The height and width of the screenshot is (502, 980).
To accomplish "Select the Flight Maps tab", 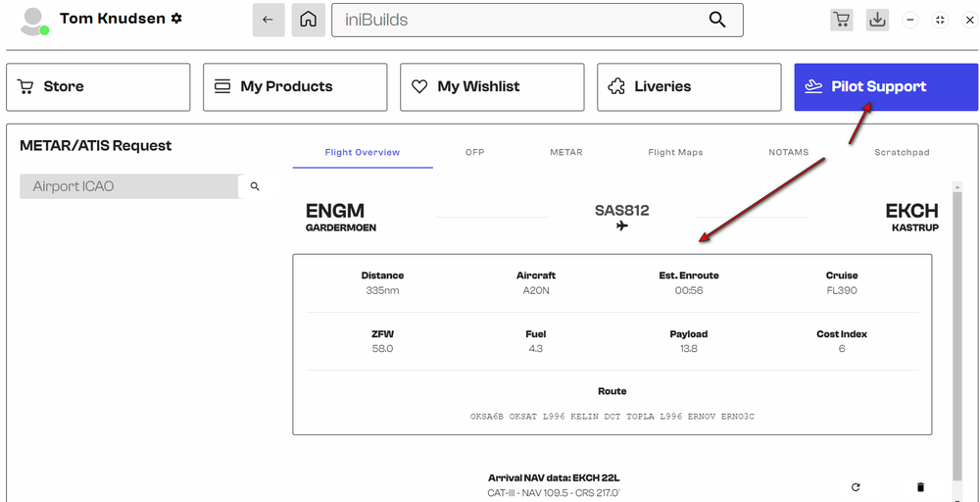I will (675, 153).
